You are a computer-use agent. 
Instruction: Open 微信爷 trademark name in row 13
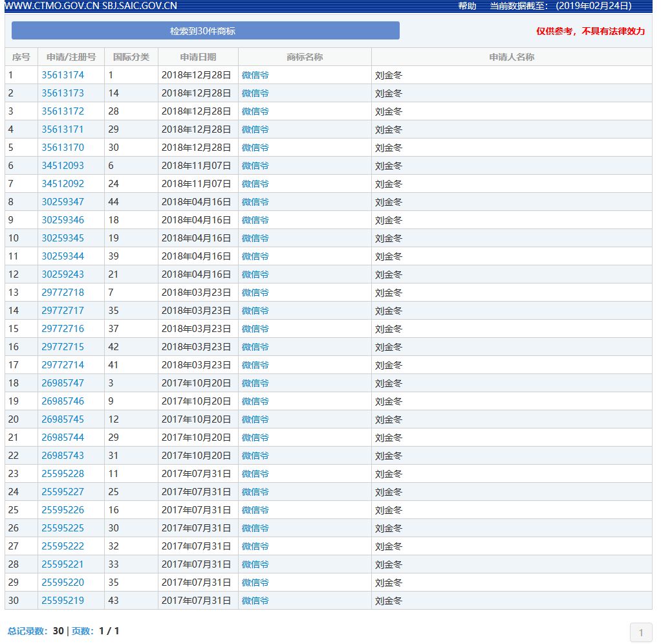tap(255, 293)
